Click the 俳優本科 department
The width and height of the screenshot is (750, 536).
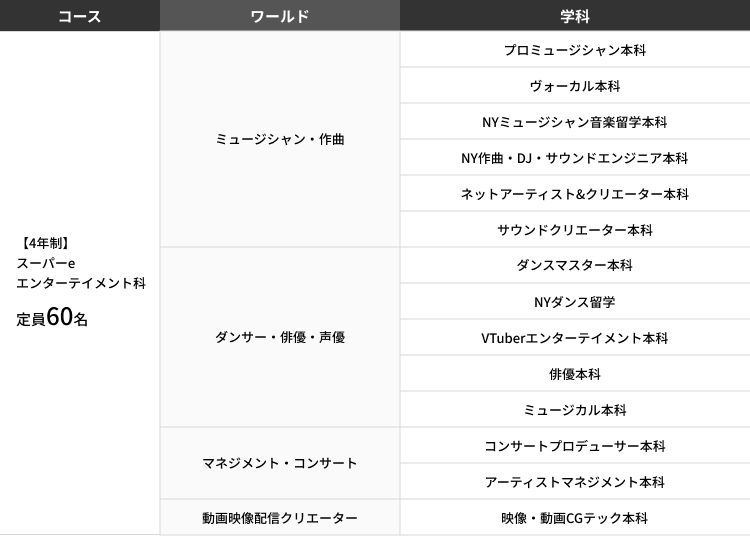click(x=575, y=374)
